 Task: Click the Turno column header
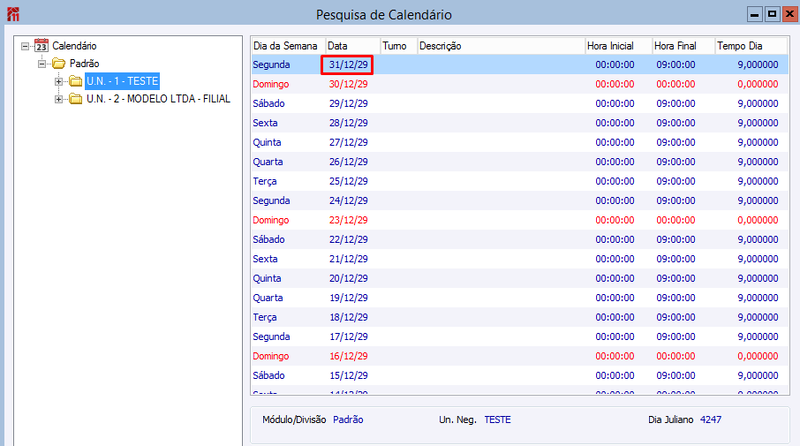[x=398, y=46]
